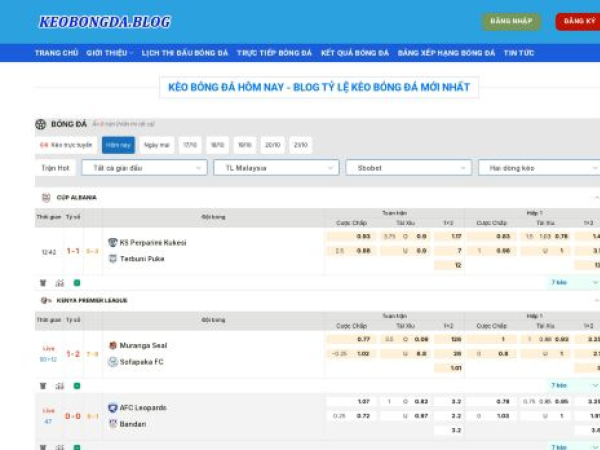Click the Kenya Premier League logo
The height and width of the screenshot is (450, 600).
point(45,300)
